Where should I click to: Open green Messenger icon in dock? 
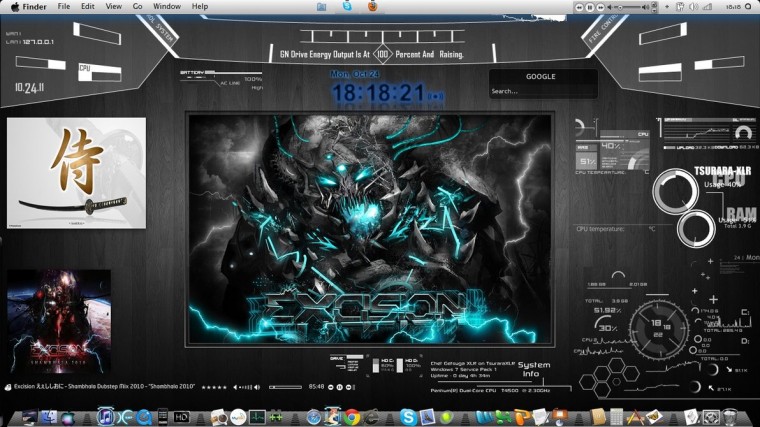(x=504, y=417)
